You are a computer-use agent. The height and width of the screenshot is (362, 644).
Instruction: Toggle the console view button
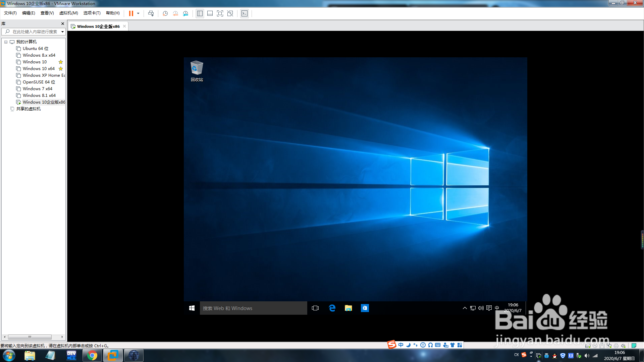(x=245, y=13)
